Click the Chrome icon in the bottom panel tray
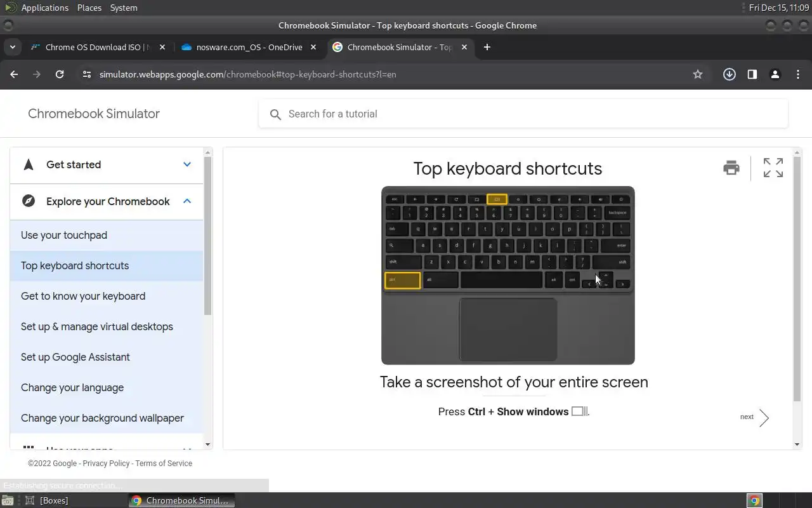The height and width of the screenshot is (508, 812). tap(754, 500)
